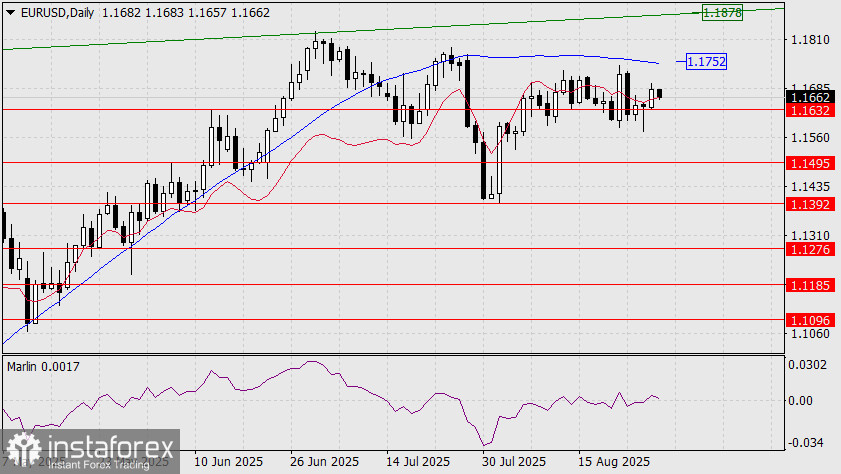Click the red 1.1096 level label
Screen dimensions: 841x474
810,320
